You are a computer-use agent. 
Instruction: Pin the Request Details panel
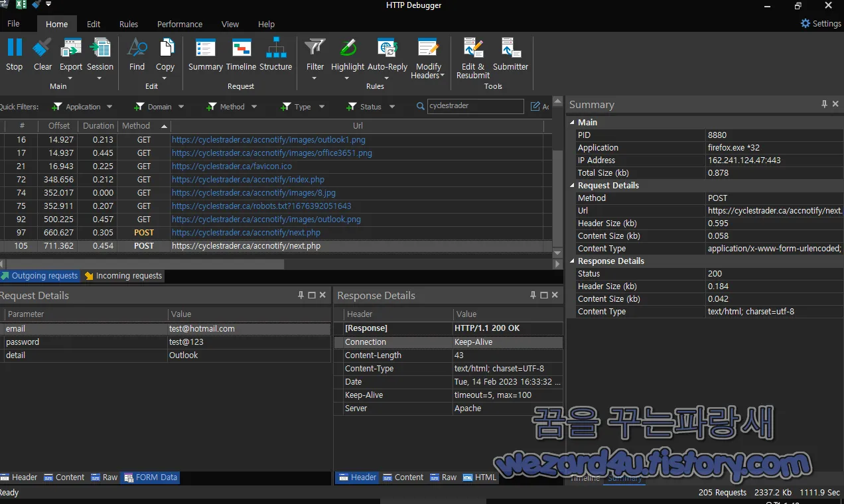(x=301, y=295)
